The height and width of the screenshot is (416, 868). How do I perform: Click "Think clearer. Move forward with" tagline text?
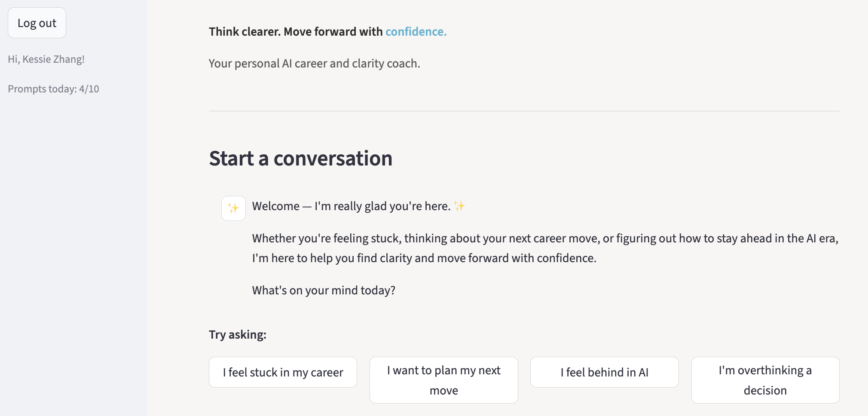(296, 32)
